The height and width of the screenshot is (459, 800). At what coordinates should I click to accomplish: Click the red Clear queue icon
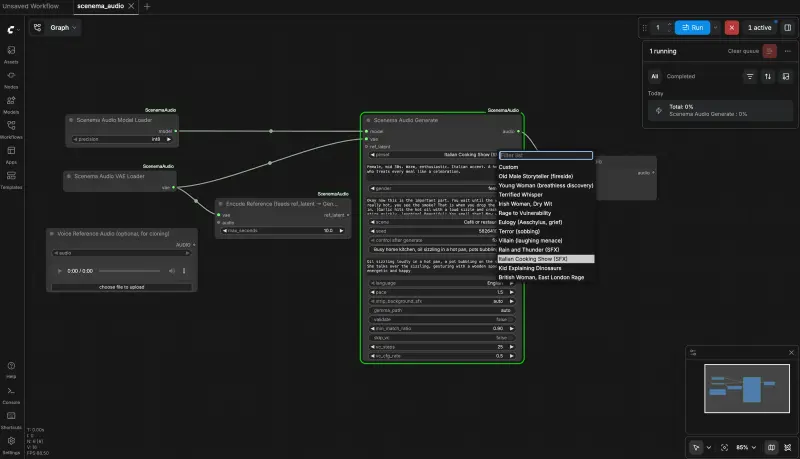point(769,51)
